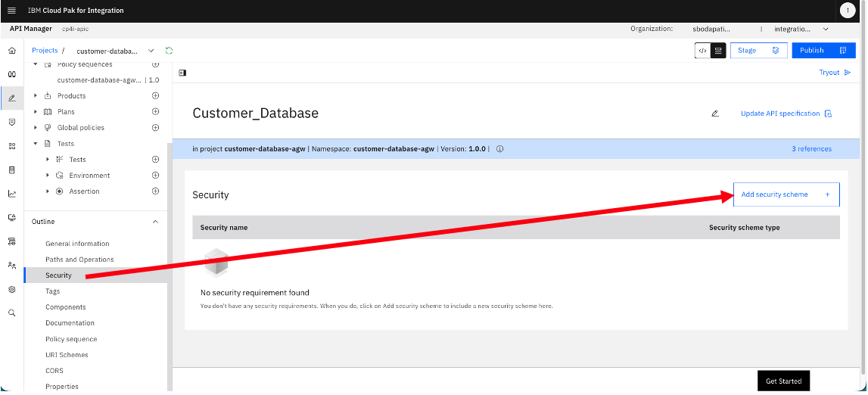Select the customer-database-agw policy sequence item
868x395 pixels.
108,80
